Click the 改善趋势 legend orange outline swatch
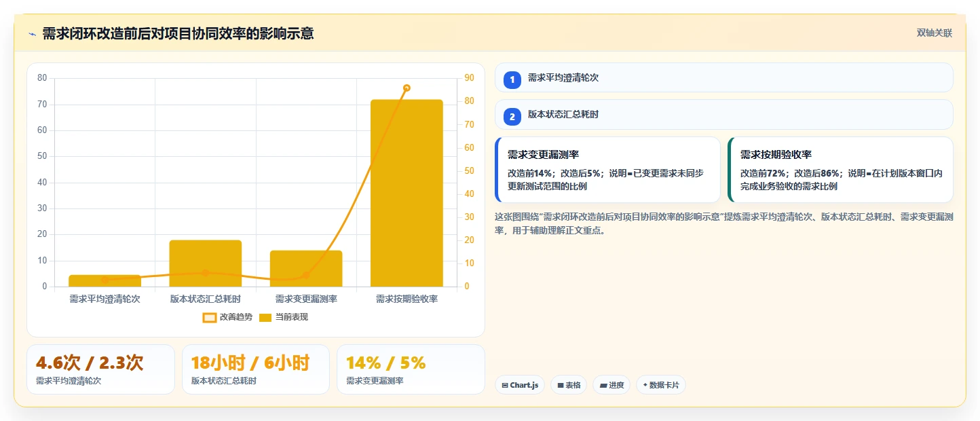This screenshot has width=980, height=421. point(209,317)
